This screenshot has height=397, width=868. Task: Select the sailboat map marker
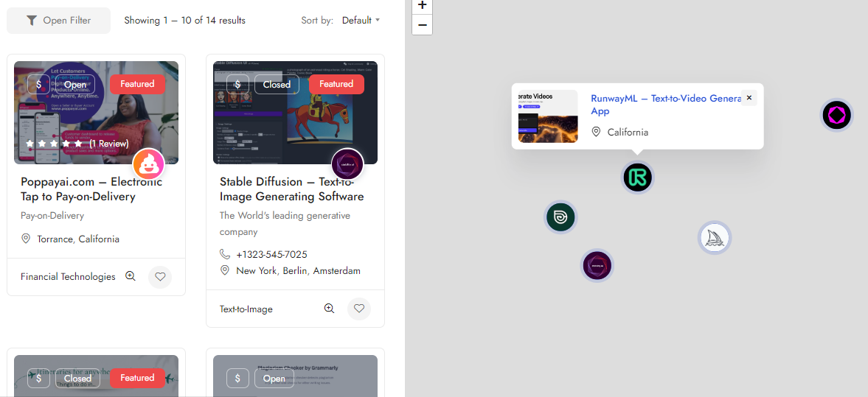[715, 239]
